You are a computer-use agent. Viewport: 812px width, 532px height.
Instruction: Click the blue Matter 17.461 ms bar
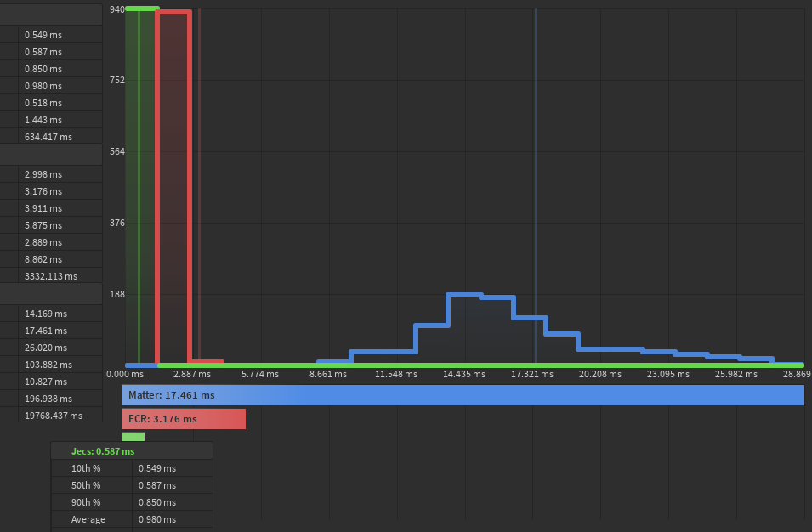(463, 395)
